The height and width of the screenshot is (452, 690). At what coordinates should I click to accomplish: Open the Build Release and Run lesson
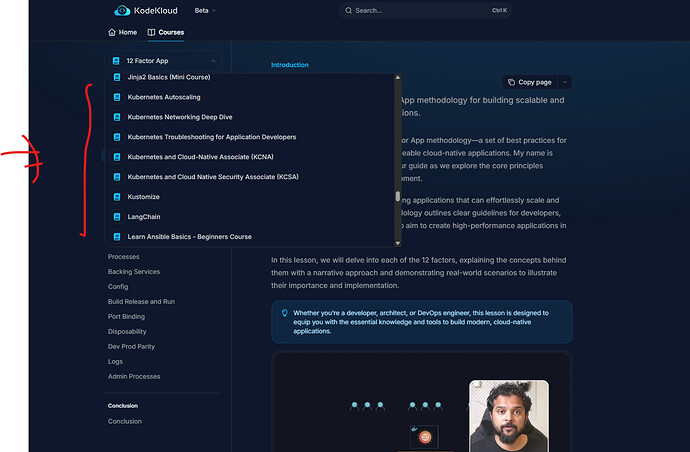[141, 301]
